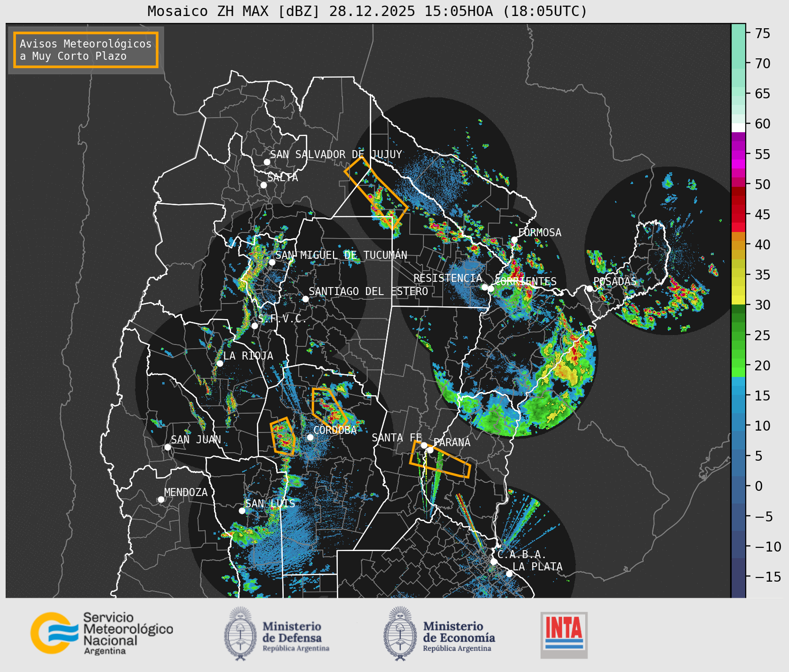Click the short-term warning polygon near Paraná
This screenshot has width=789, height=672.
[x=440, y=459]
